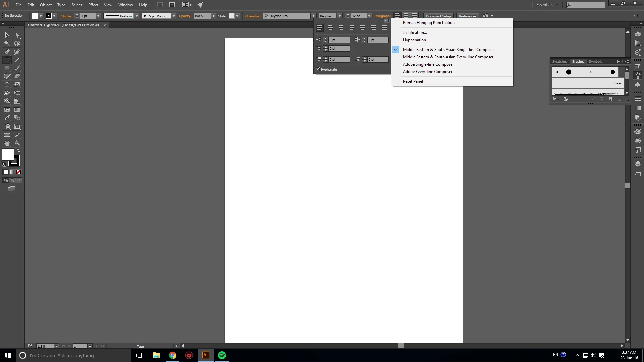Viewport: 644px width, 362px height.
Task: Open the Myriad Pro font dropdown
Action: coord(313,16)
